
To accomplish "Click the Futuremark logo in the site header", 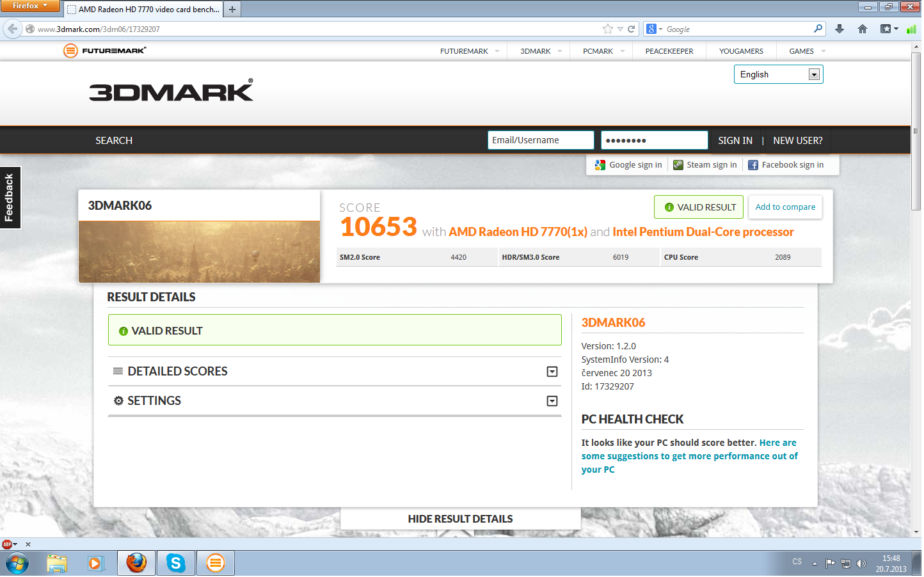I will 105,51.
